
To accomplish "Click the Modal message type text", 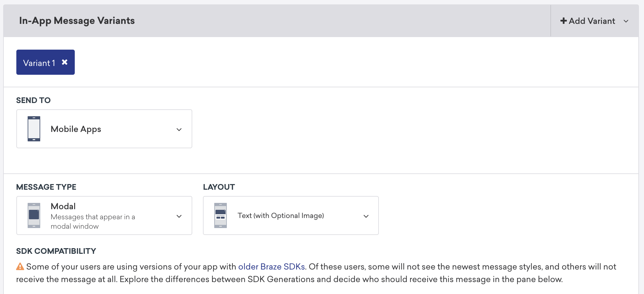I will tap(63, 206).
